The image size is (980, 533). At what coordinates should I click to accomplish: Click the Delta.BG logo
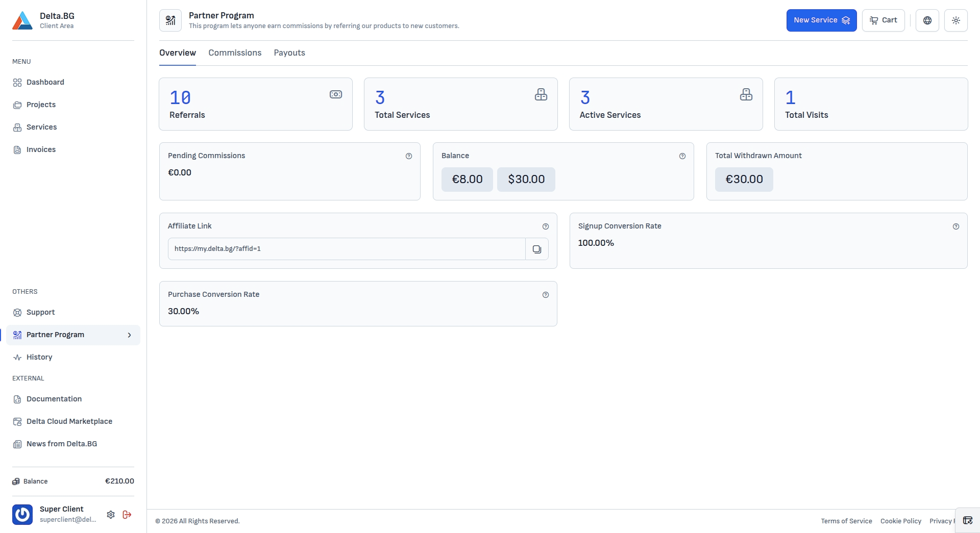pyautogui.click(x=22, y=20)
